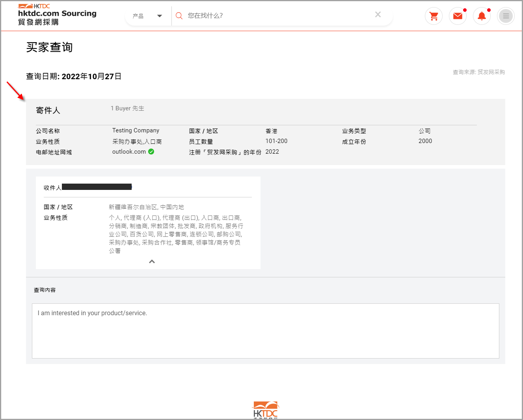Viewport: 523px width, 420px height.
Task: Open the 产品 category dropdown
Action: click(x=147, y=16)
